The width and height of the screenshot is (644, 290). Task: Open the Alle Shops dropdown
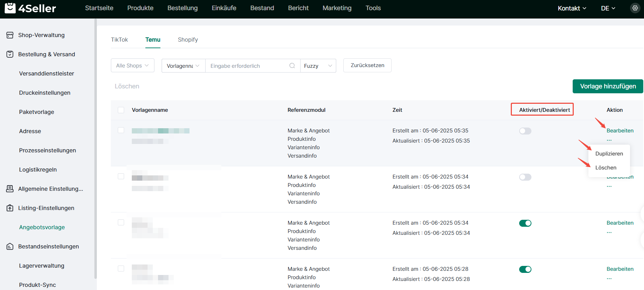pos(133,66)
